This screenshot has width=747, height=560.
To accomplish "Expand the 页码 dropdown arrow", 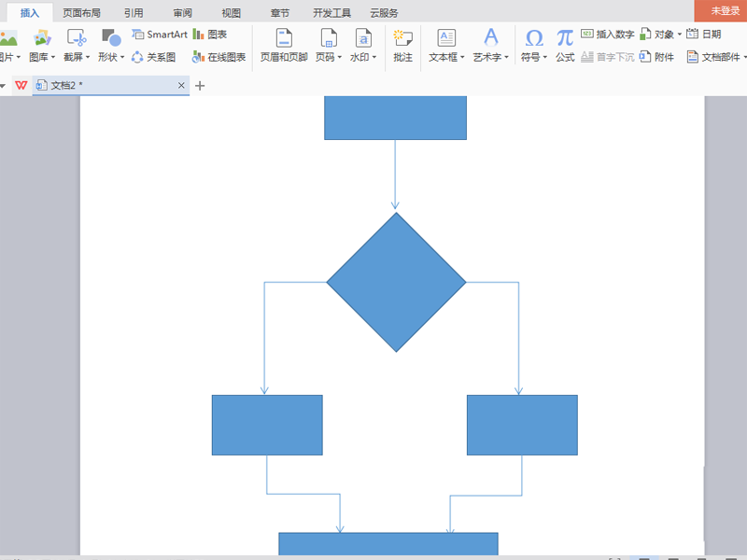I will click(x=340, y=57).
